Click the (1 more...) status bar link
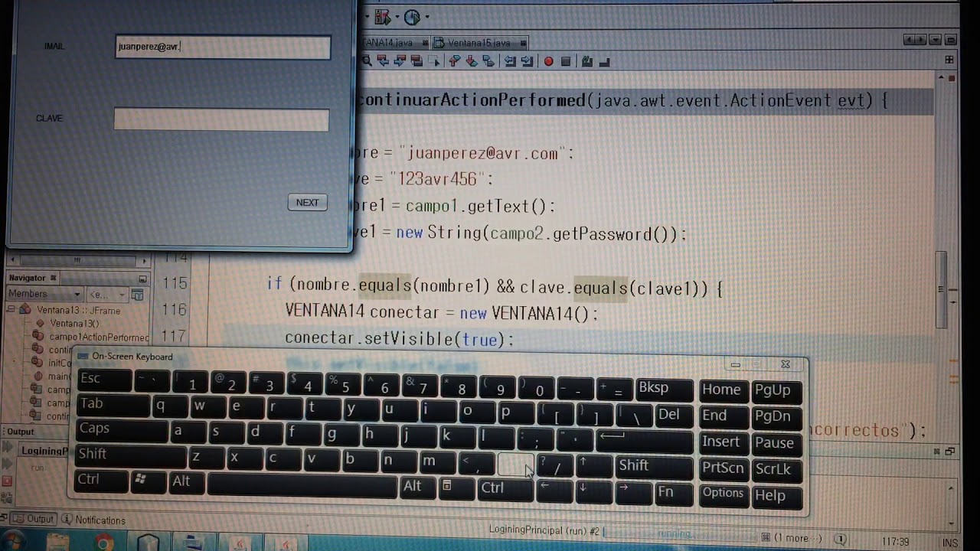This screenshot has width=980, height=551. click(796, 539)
